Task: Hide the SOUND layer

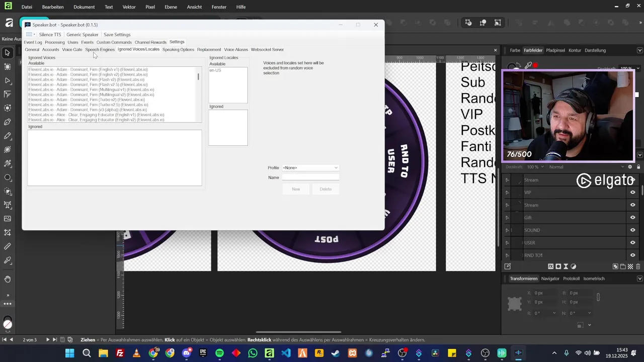Action: pos(632,230)
